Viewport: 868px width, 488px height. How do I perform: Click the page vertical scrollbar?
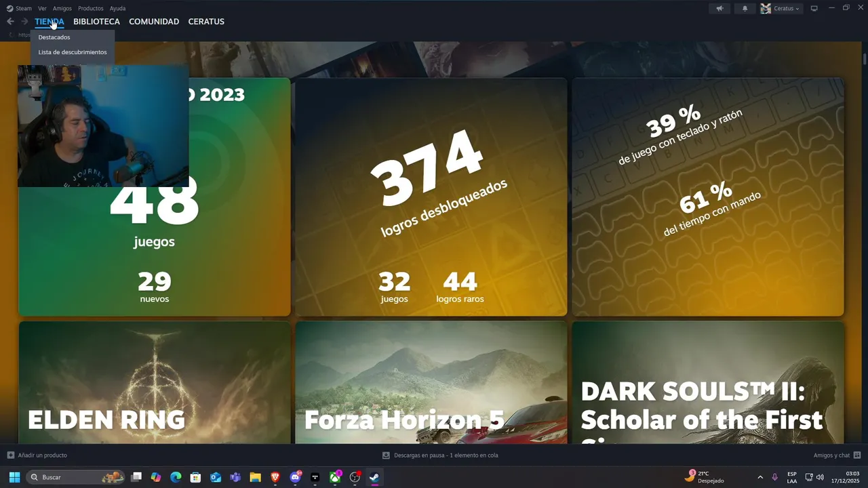pos(865,58)
